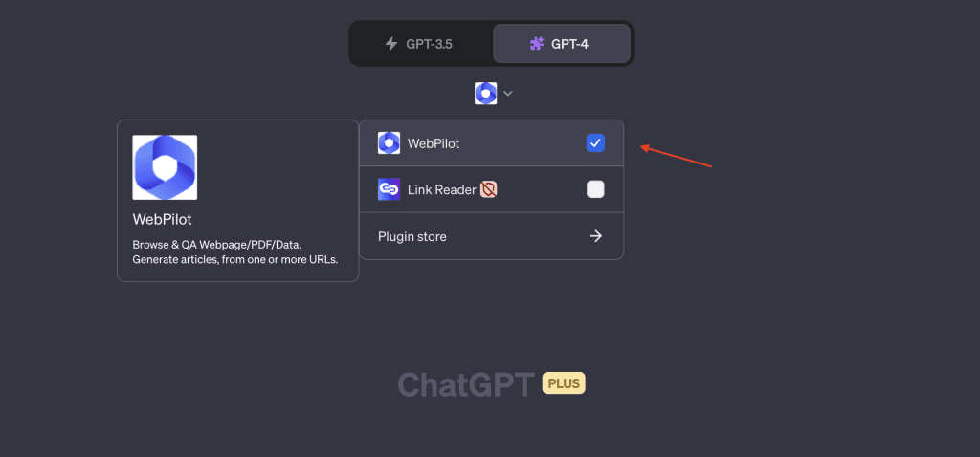Image resolution: width=980 pixels, height=457 pixels.
Task: Click the large WebPilot logo thumbnail
Action: 165,167
